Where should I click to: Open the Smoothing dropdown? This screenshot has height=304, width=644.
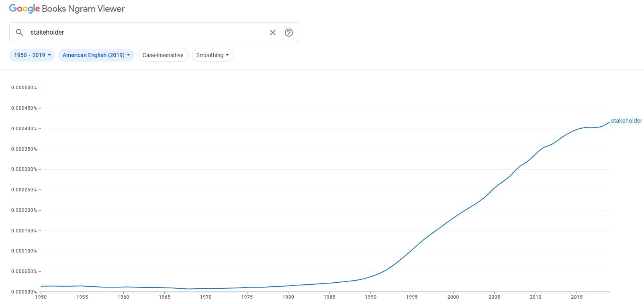point(212,55)
